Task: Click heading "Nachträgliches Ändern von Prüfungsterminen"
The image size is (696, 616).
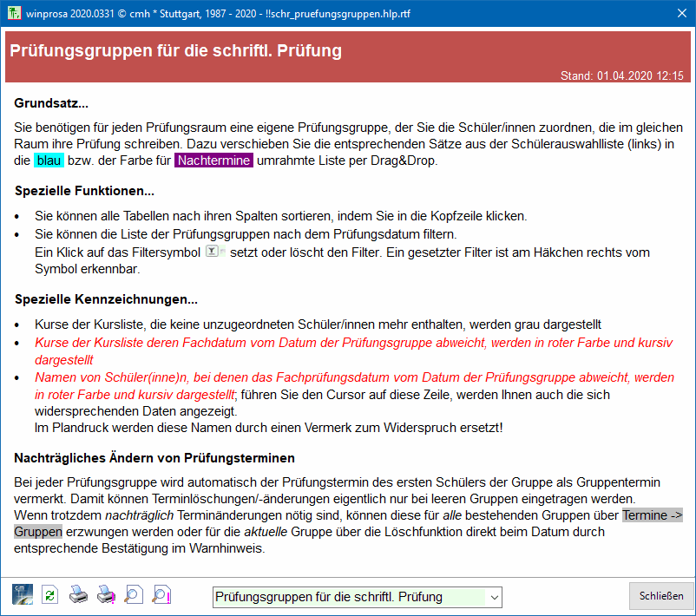Action: (x=154, y=458)
